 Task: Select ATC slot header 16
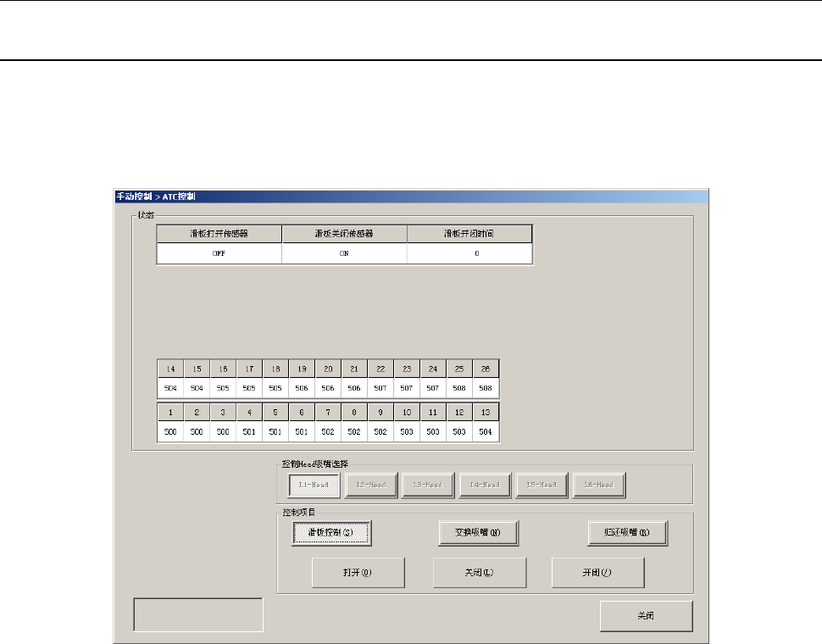[x=223, y=369]
